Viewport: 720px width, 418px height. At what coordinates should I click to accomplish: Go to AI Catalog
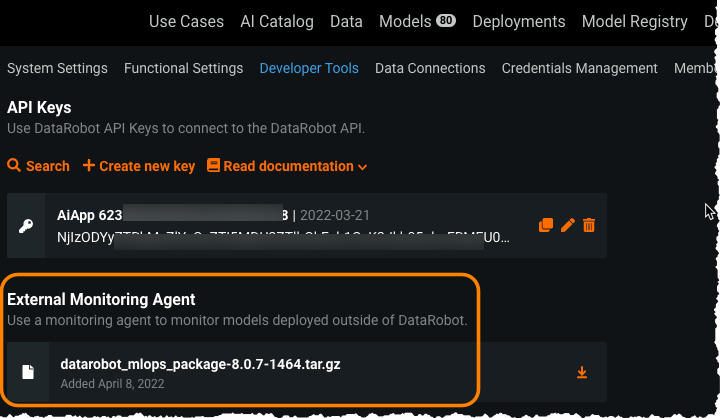(x=277, y=21)
